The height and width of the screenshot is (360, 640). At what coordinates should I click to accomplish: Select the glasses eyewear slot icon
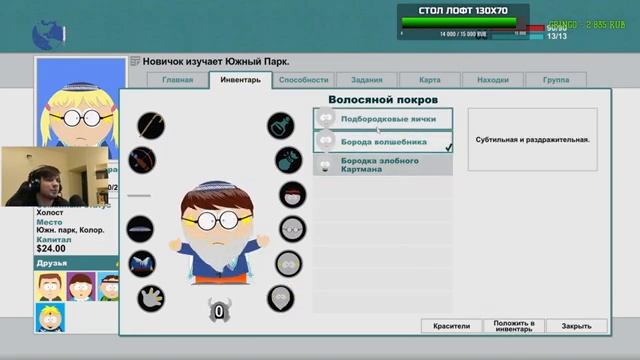[293, 229]
